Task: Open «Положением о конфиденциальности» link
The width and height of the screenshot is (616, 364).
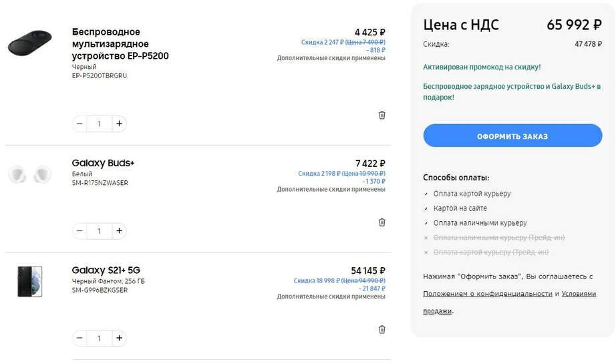Action: (x=488, y=294)
